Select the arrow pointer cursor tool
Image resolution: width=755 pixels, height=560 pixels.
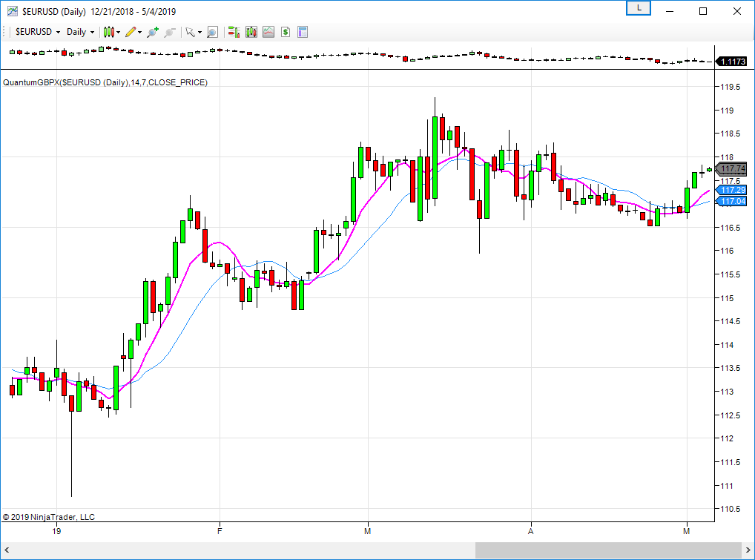190,32
